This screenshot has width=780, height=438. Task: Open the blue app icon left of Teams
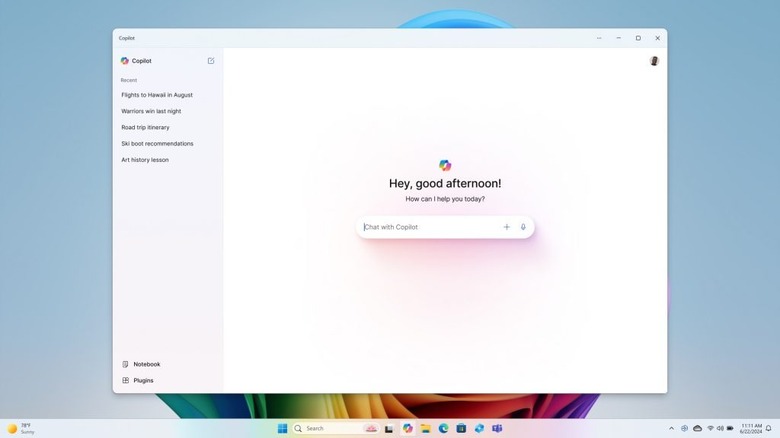coord(479,428)
